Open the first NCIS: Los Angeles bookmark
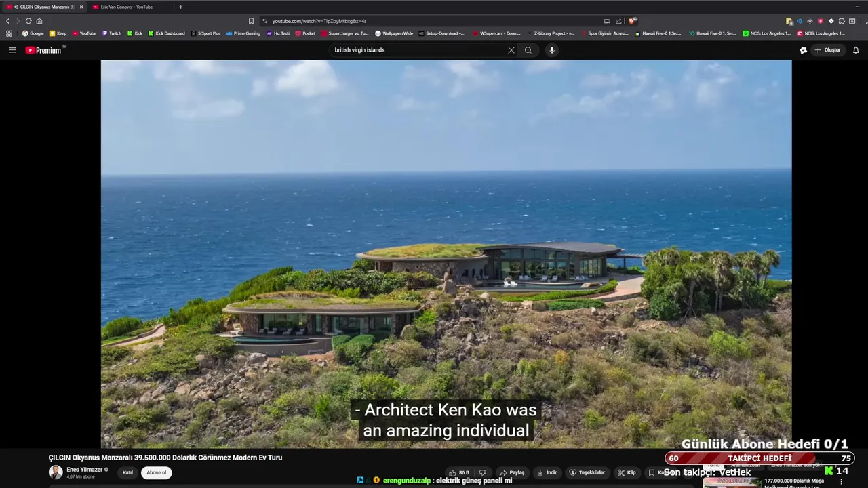The height and width of the screenshot is (488, 868). pyautogui.click(x=766, y=33)
